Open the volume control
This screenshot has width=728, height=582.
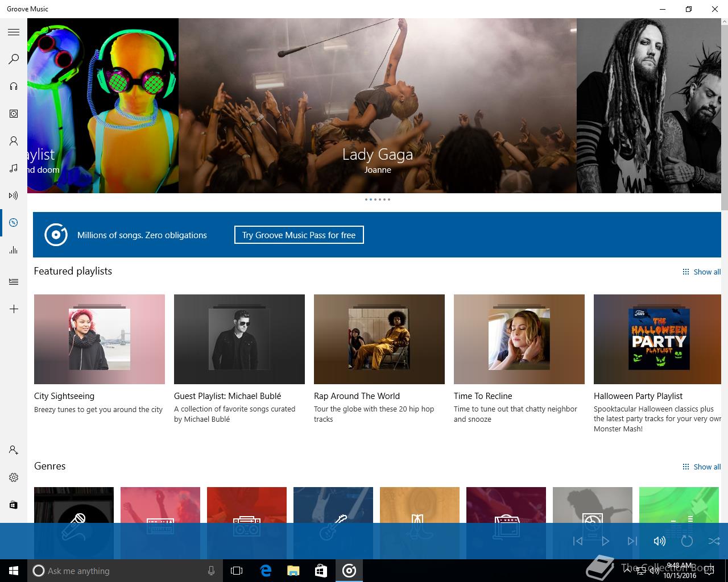(660, 541)
